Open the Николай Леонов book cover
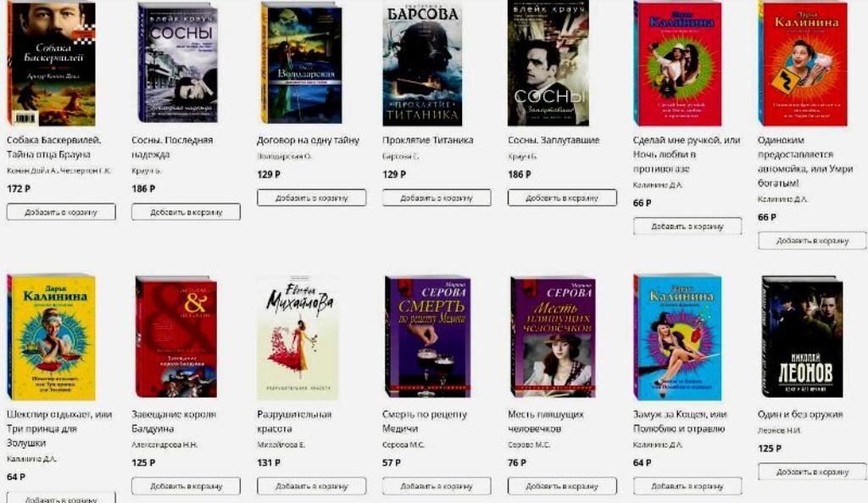Screen dimensions: 868x503 (x=802, y=336)
